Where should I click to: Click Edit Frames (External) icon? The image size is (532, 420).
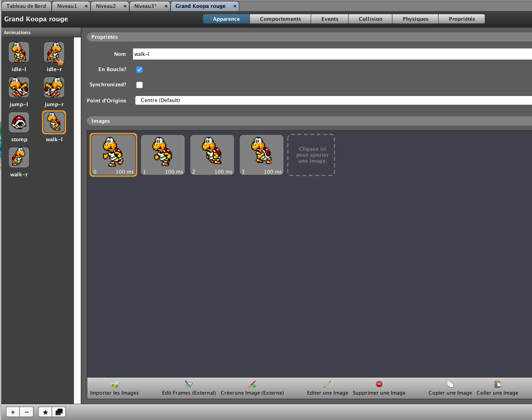[x=189, y=384]
